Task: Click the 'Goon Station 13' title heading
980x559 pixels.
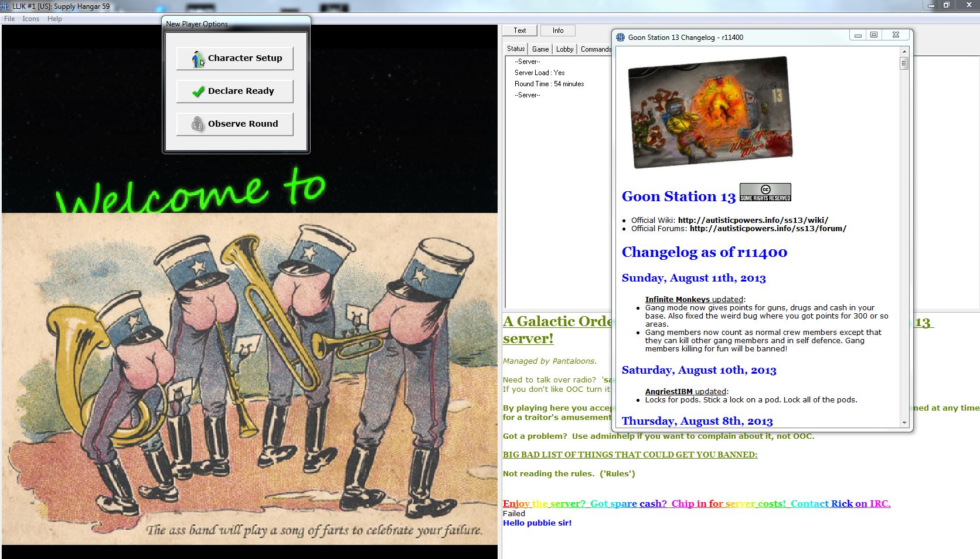Action: tap(679, 197)
